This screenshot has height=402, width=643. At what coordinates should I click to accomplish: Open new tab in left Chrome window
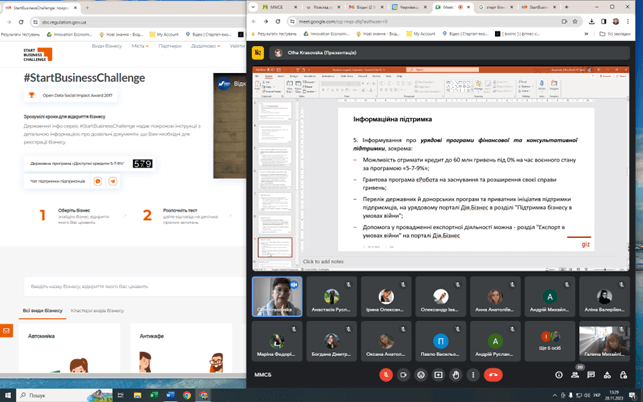pos(87,7)
